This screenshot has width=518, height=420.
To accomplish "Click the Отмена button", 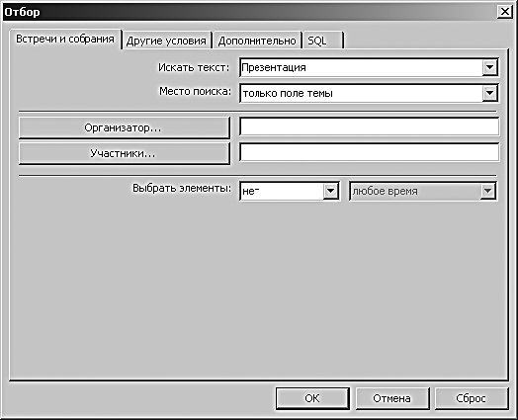I will tap(392, 398).
